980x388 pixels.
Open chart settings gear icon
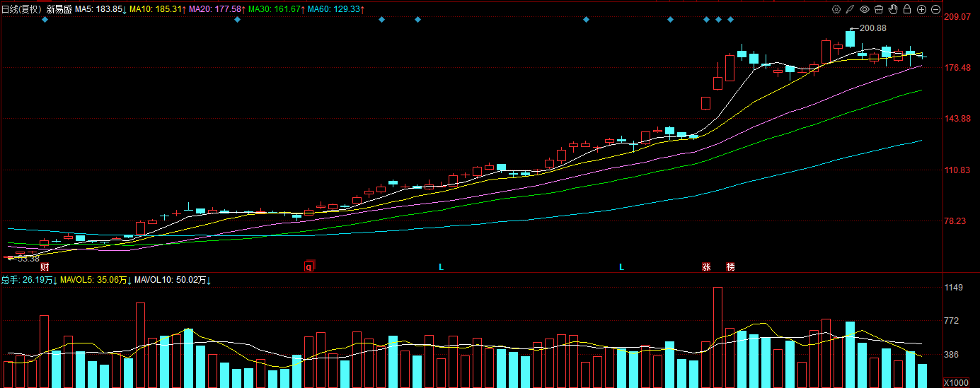coord(836,9)
